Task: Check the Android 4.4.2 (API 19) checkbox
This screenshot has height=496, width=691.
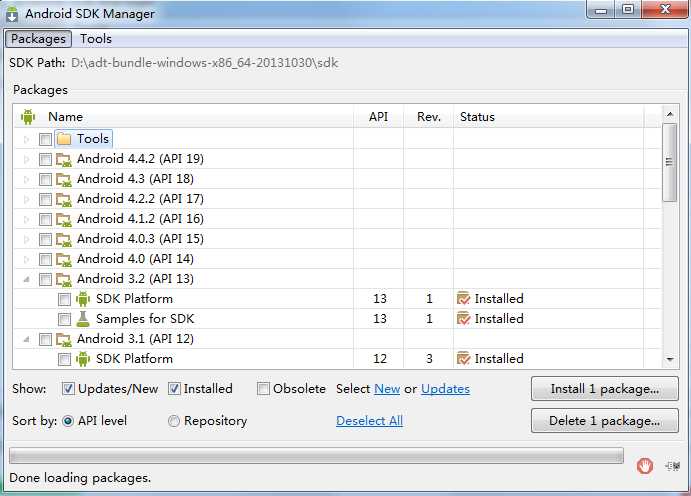Action: coord(45,159)
